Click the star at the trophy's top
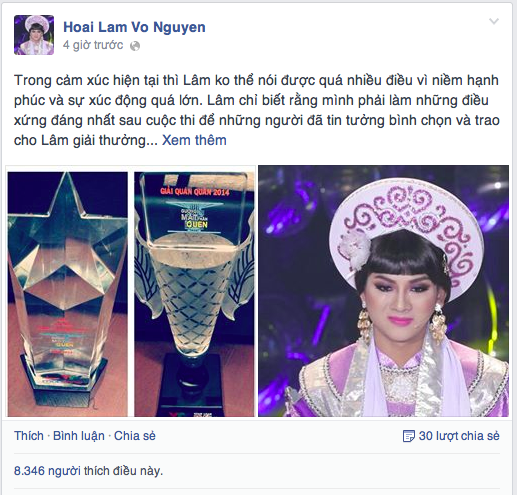The width and height of the screenshot is (517, 495). [68, 233]
